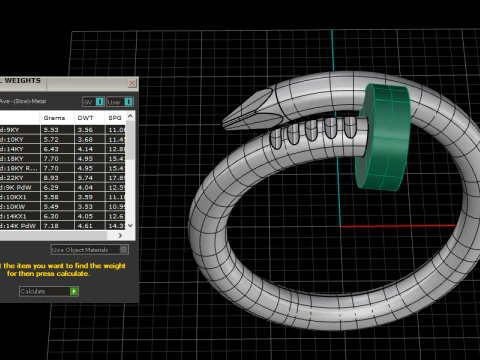Screen dimensions: 480x360
Task: Click DWT value 5.74
Action: [x=85, y=178]
